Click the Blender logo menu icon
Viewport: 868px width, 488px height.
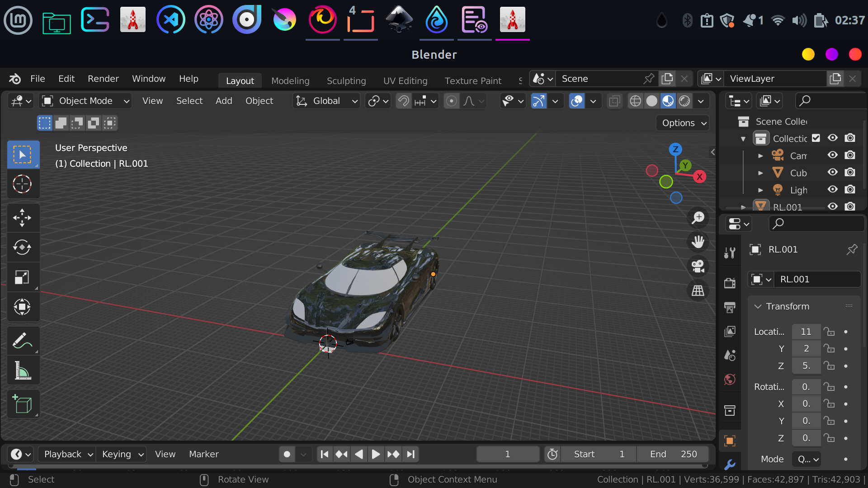tap(15, 79)
